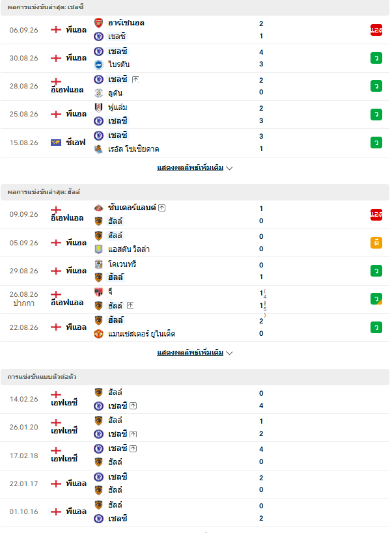Click the orange draw badge for Aston Villa match

376,243
